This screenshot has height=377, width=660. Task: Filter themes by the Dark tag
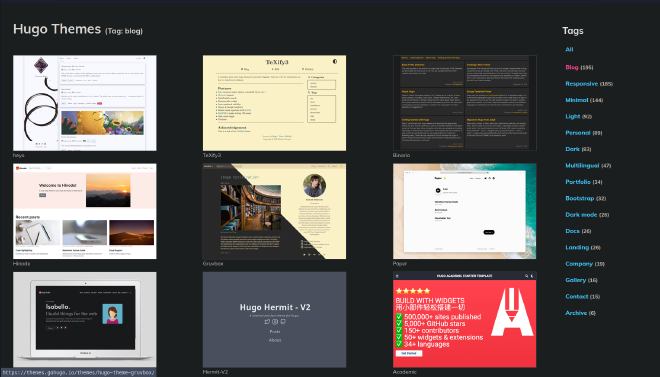pos(572,149)
